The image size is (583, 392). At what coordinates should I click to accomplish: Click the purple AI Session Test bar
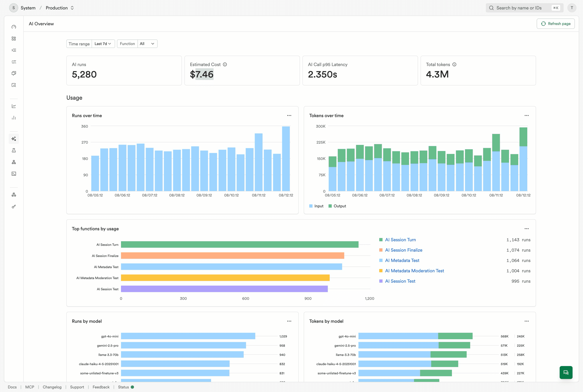pyautogui.click(x=224, y=289)
